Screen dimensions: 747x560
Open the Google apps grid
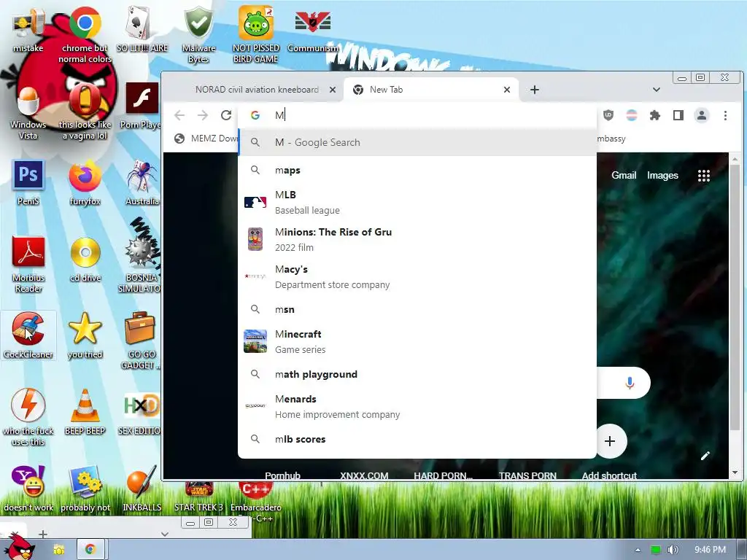pyautogui.click(x=704, y=175)
